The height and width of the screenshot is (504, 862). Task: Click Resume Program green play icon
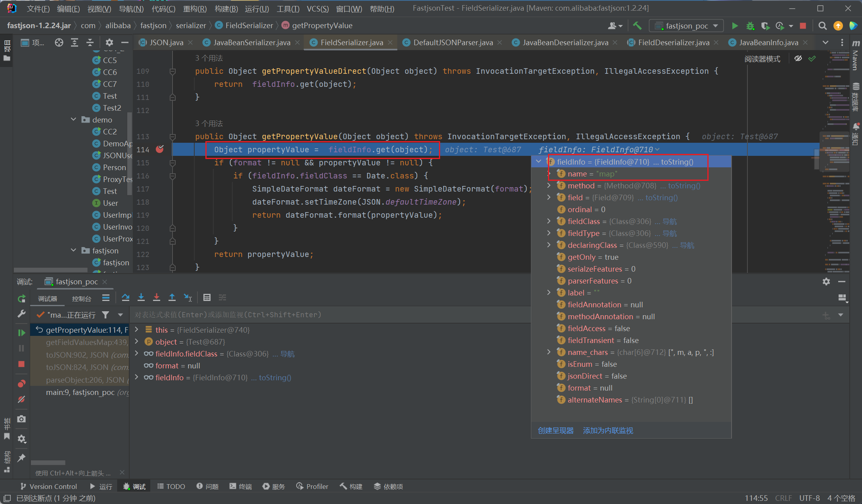click(x=21, y=332)
